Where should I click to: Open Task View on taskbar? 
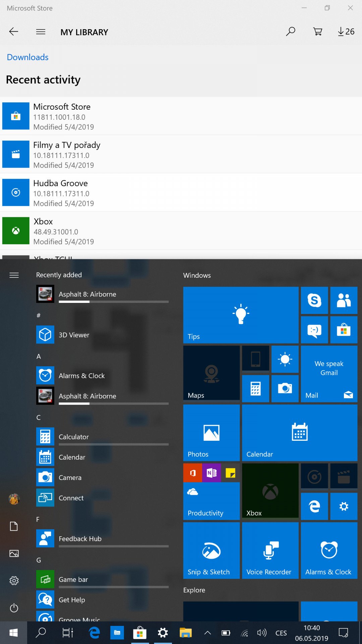(68, 633)
